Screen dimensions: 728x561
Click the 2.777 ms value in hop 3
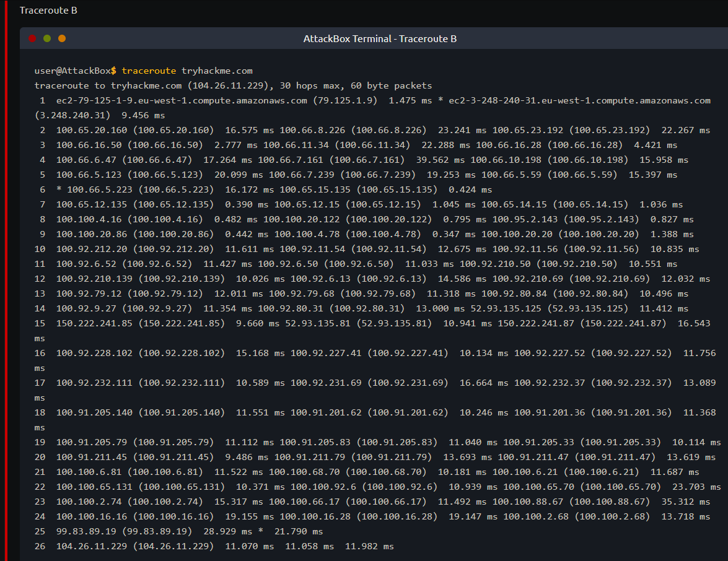point(236,146)
